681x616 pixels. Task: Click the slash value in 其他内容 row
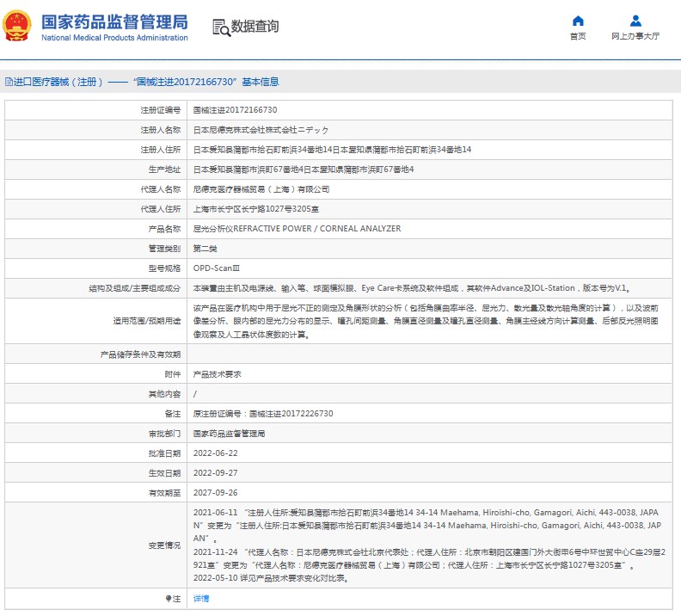[x=195, y=394]
